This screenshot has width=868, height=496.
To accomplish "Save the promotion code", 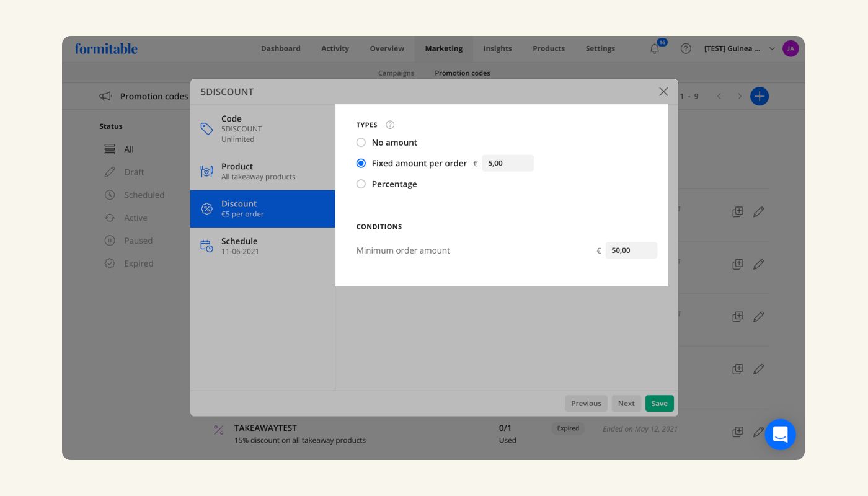I will click(x=659, y=404).
